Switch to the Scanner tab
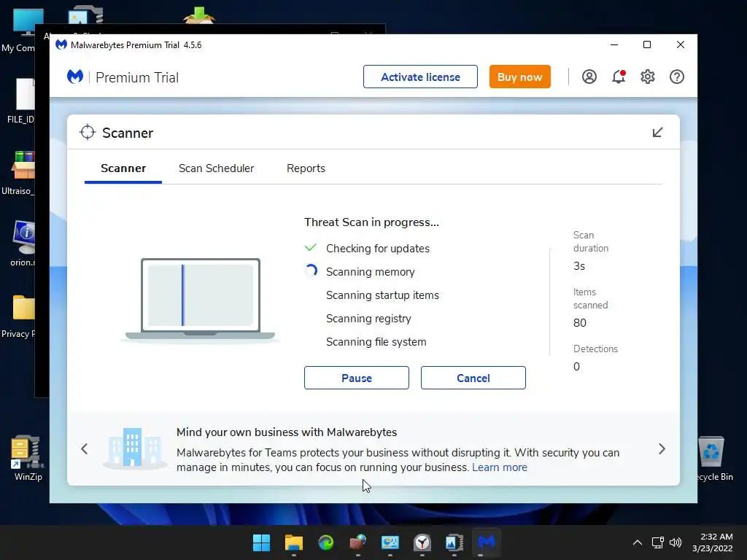This screenshot has width=747, height=560. point(123,168)
